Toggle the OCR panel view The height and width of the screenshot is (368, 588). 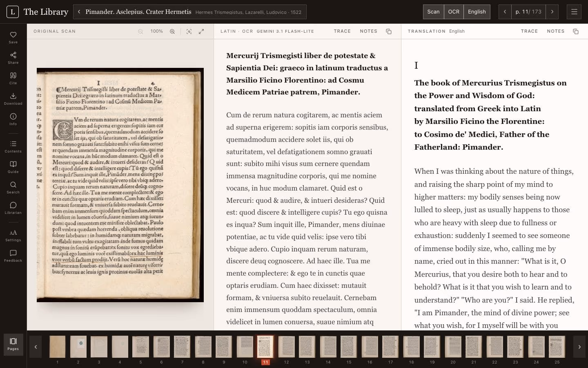pyautogui.click(x=454, y=12)
